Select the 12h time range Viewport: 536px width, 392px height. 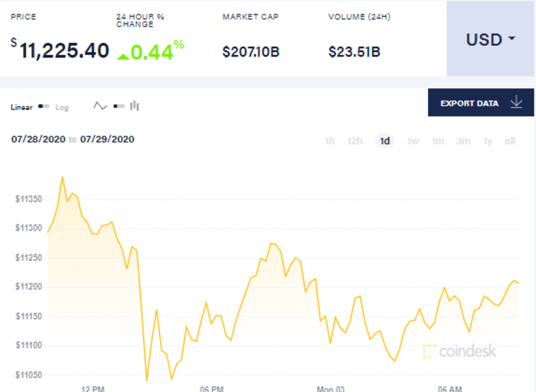[355, 141]
